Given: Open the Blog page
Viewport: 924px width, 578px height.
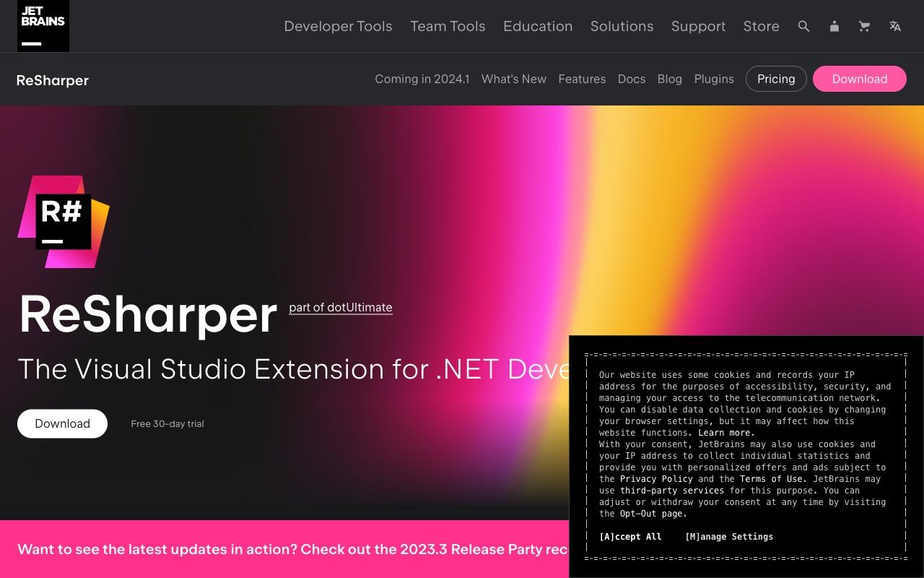Looking at the screenshot, I should point(669,79).
